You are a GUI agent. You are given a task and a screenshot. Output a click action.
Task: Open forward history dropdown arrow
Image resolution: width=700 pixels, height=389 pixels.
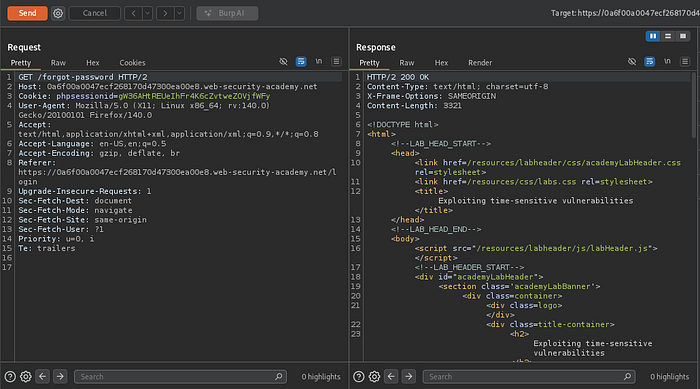pyautogui.click(x=179, y=13)
